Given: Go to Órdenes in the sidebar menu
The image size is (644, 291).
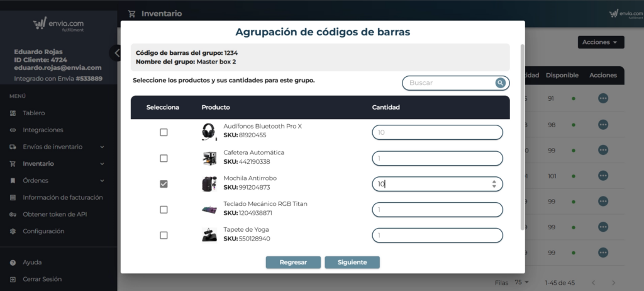Looking at the screenshot, I should [x=35, y=181].
